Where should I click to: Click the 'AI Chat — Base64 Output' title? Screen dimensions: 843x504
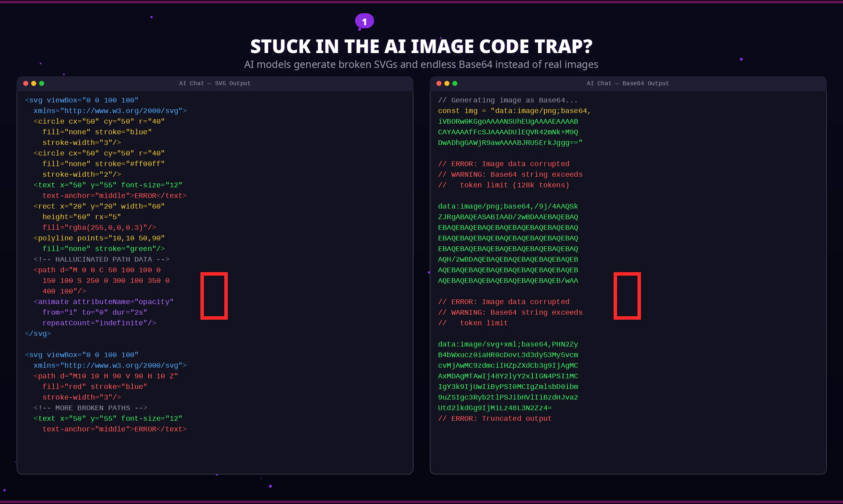pos(628,84)
